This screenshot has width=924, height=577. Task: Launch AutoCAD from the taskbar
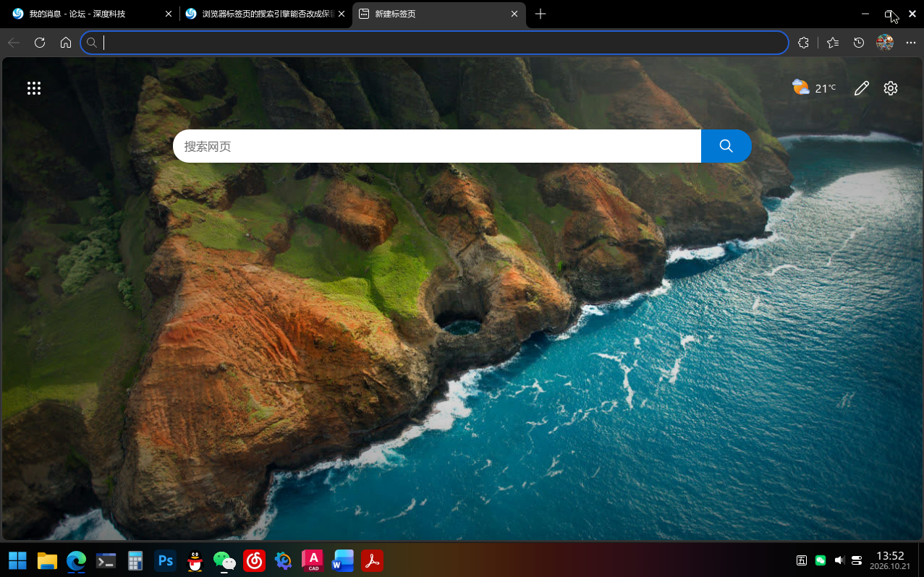[x=313, y=560]
